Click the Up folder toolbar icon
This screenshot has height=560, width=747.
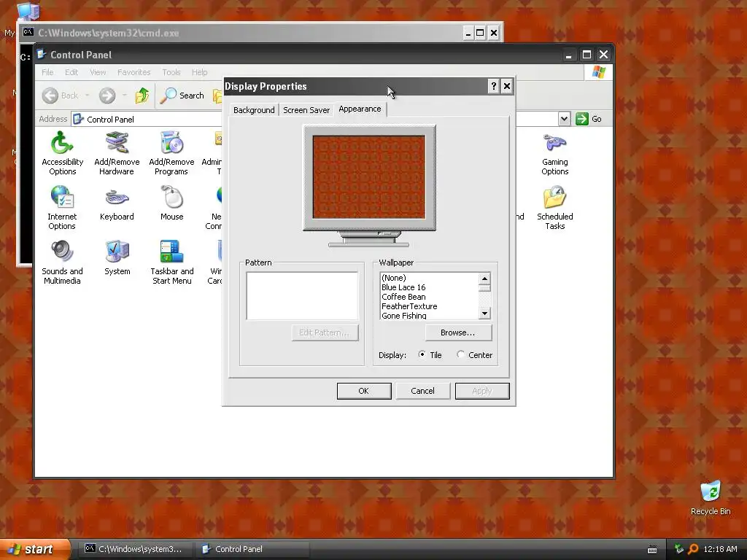[x=142, y=96]
